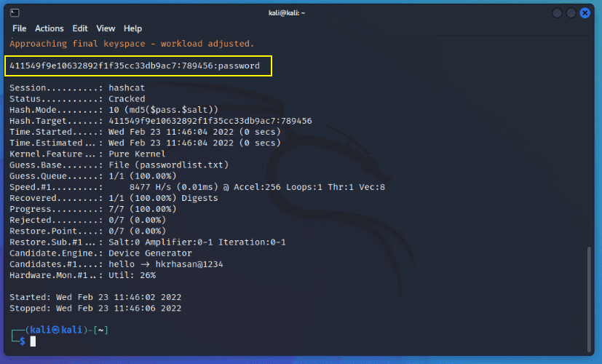Click the (kali㉿kali)-[~] prompt text
The width and height of the screenshot is (602, 364).
coord(66,330)
